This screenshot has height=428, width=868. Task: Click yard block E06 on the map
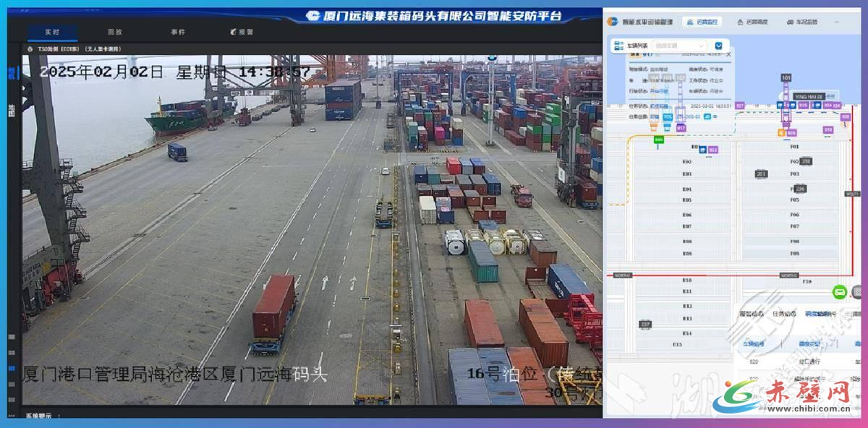click(687, 215)
